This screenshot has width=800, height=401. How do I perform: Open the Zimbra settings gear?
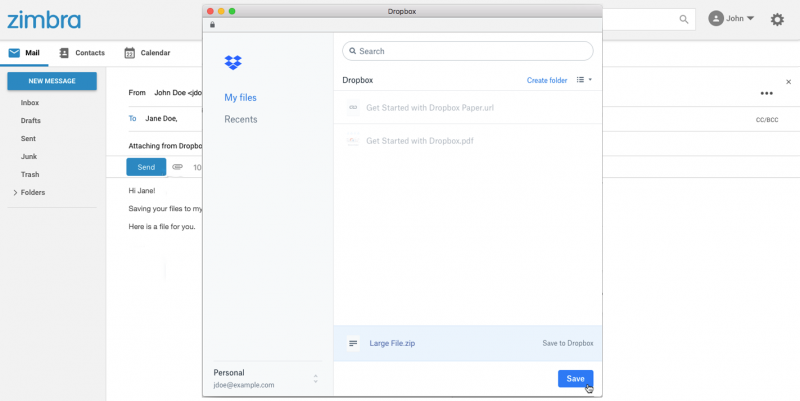777,19
